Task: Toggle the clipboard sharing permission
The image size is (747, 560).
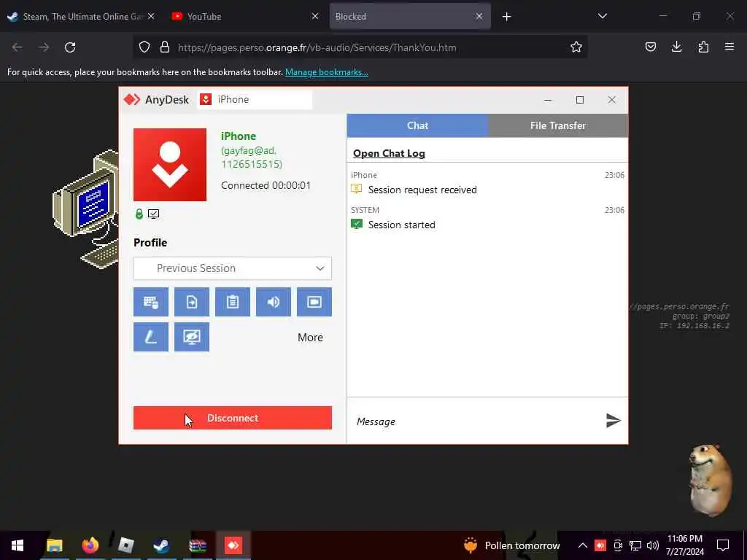Action: tap(233, 302)
